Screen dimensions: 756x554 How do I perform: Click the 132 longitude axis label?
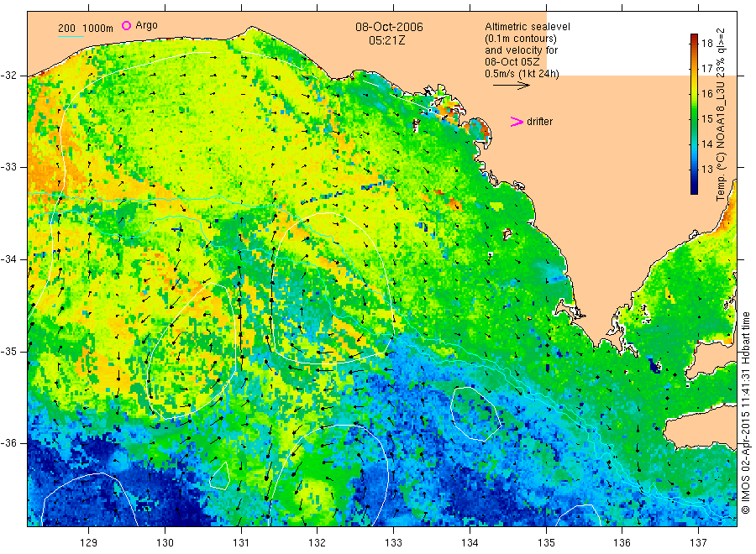click(x=318, y=543)
